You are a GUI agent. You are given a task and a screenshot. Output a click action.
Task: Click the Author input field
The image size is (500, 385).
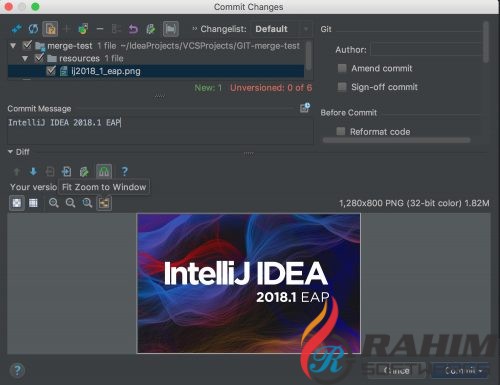[426, 49]
